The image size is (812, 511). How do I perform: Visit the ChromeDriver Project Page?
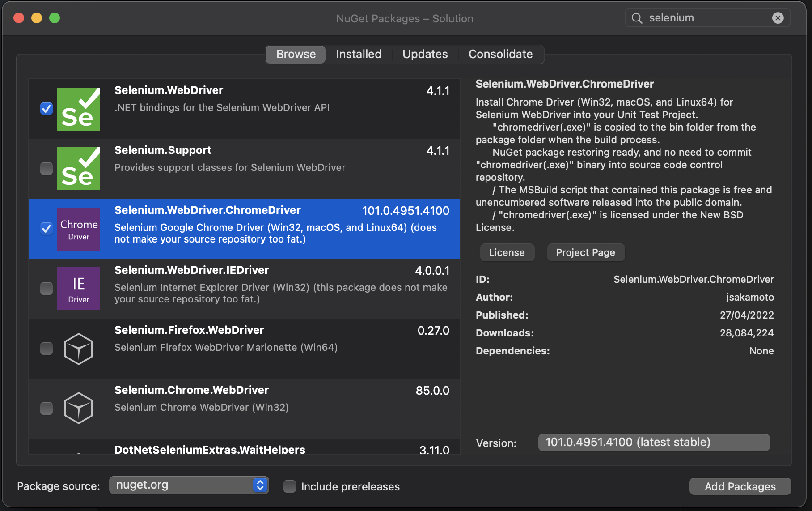tap(586, 252)
